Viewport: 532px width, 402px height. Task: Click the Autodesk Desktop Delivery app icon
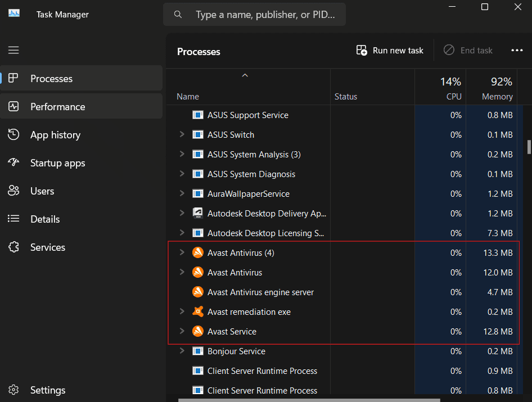198,213
